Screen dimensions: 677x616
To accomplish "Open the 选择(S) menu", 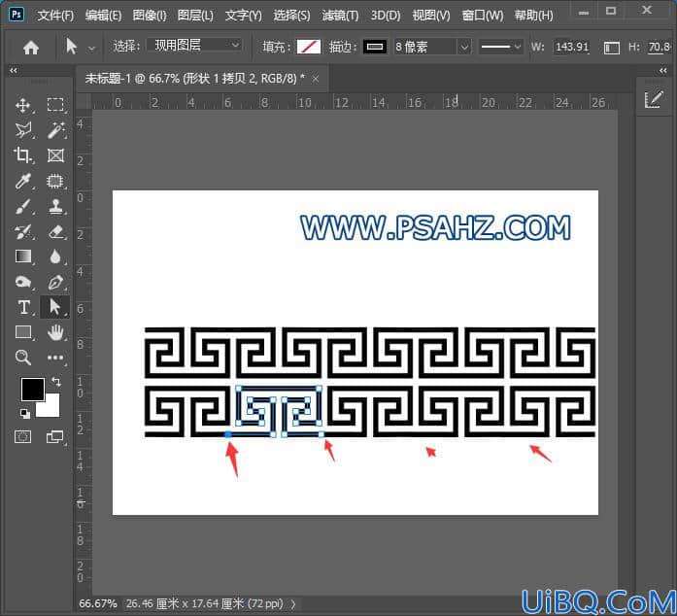I will click(x=291, y=16).
